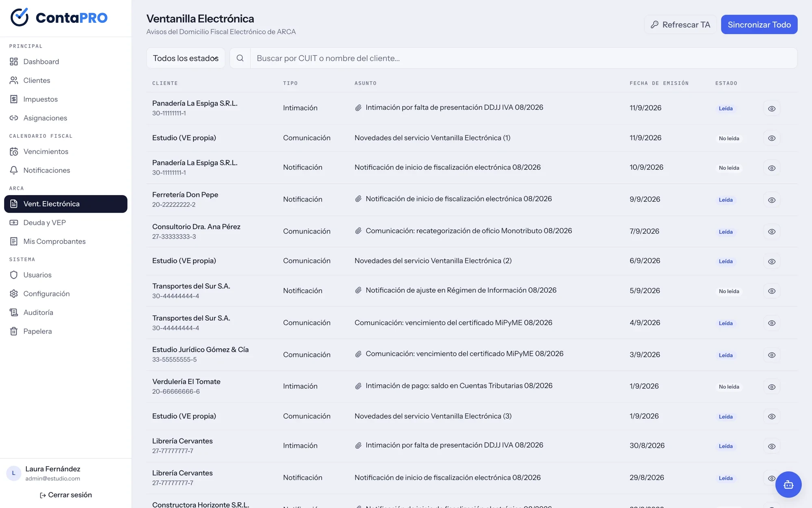Open the Todos los estados filter dropdown
812x508 pixels.
(186, 58)
